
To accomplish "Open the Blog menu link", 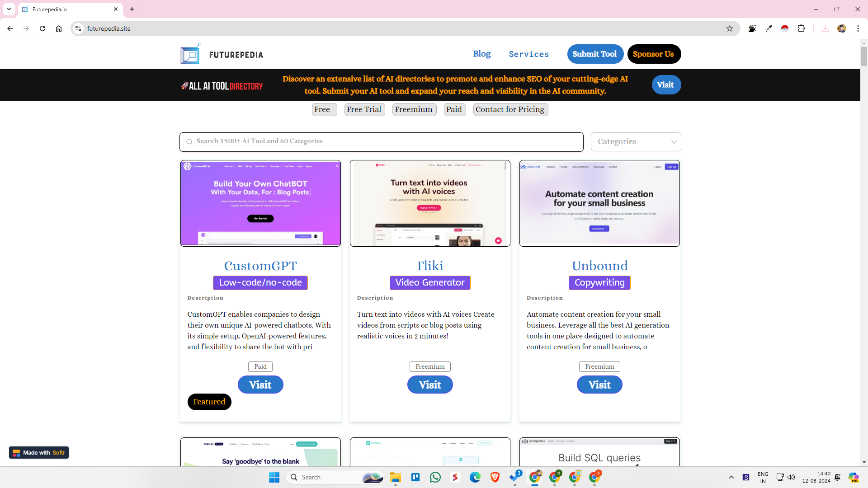I will click(x=481, y=54).
